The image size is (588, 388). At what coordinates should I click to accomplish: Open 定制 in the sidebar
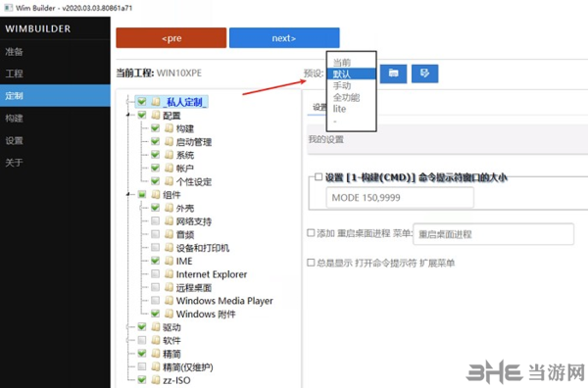click(x=55, y=96)
